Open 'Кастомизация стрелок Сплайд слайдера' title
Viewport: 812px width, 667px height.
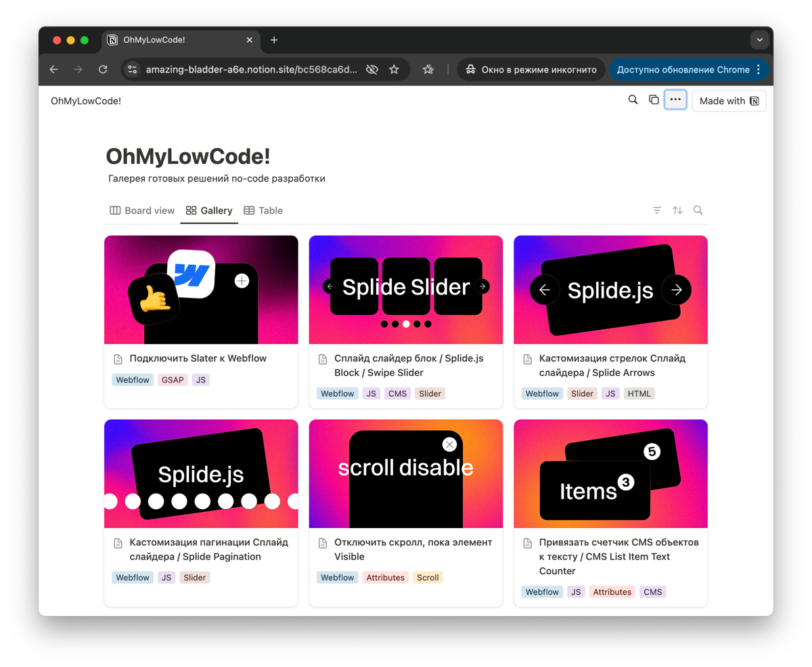pyautogui.click(x=612, y=366)
